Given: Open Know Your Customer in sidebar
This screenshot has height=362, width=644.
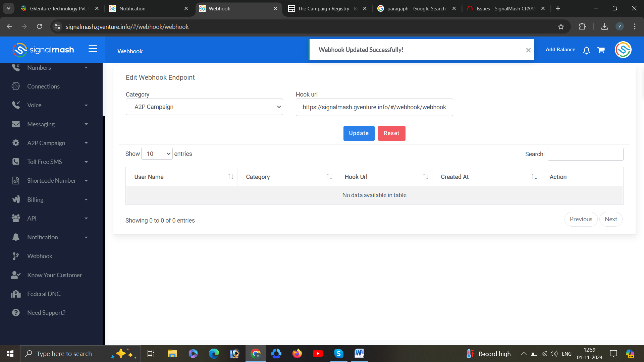Looking at the screenshot, I should (54, 275).
